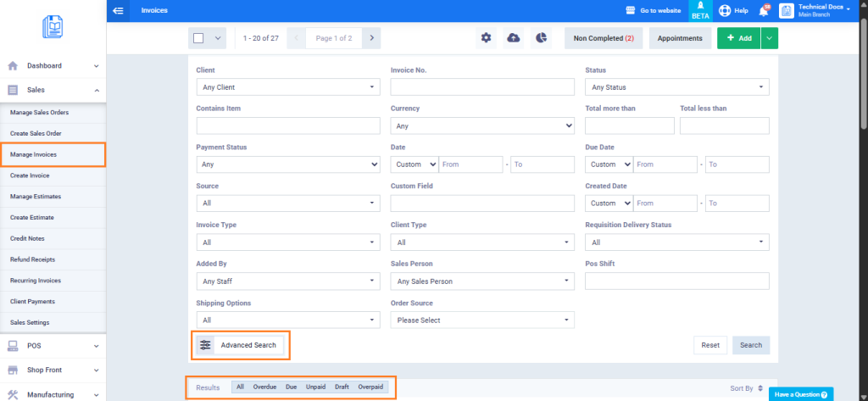Open Credit Notes in sidebar

click(x=27, y=239)
